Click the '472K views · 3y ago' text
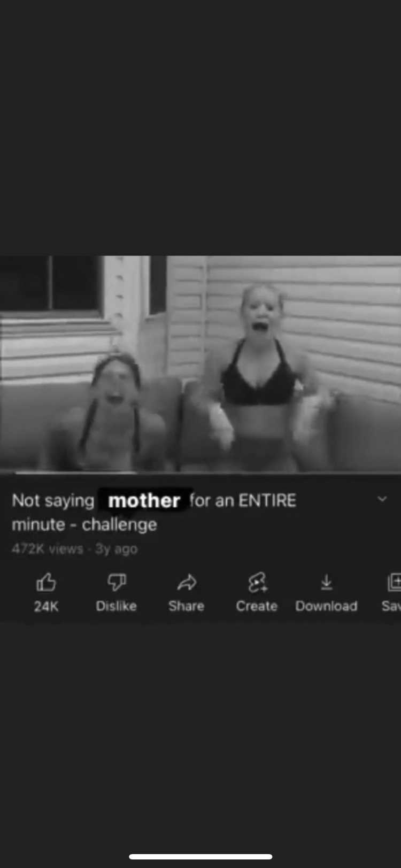This screenshot has width=401, height=868. (x=74, y=549)
